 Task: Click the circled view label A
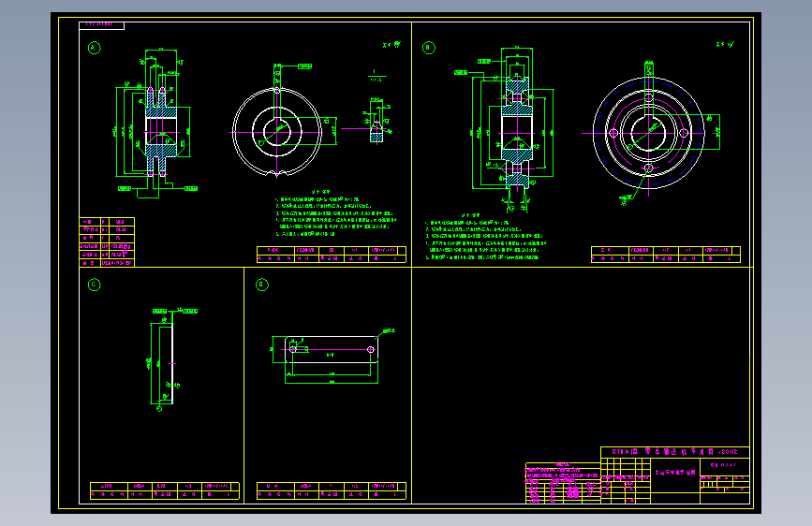pyautogui.click(x=94, y=48)
